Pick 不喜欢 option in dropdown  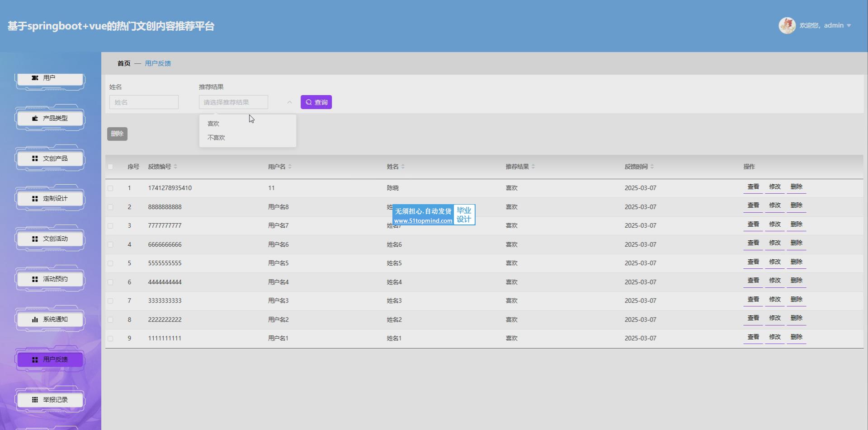216,138
